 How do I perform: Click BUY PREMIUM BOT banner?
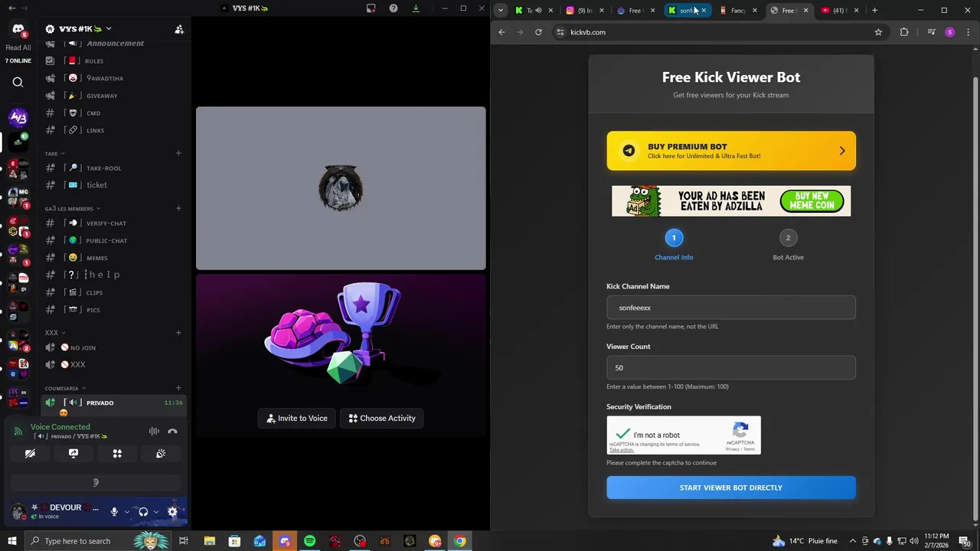click(x=731, y=151)
